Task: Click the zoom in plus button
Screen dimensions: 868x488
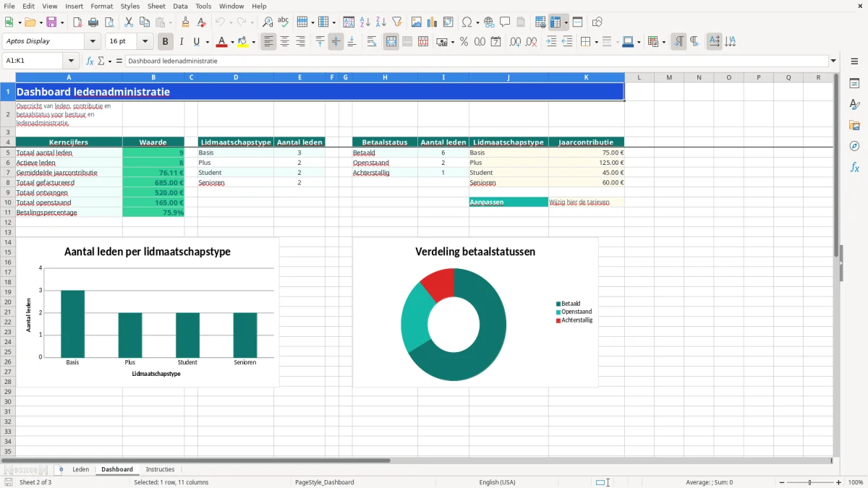Action: coord(839,482)
